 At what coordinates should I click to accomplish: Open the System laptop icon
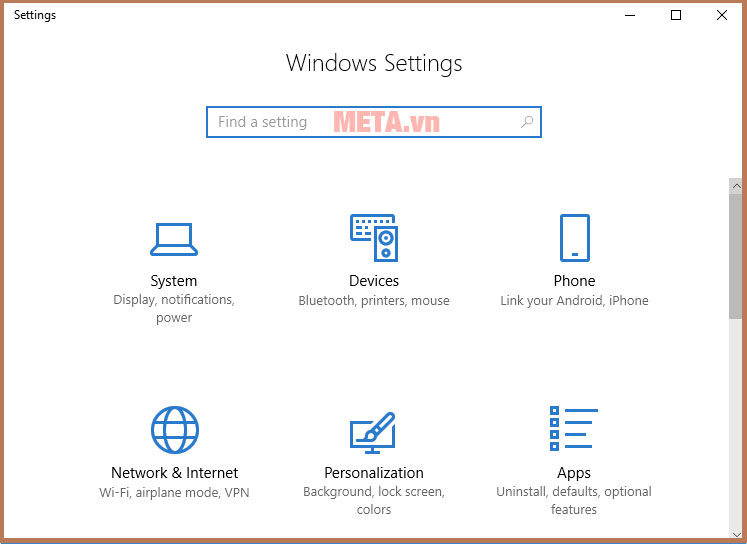pos(174,239)
